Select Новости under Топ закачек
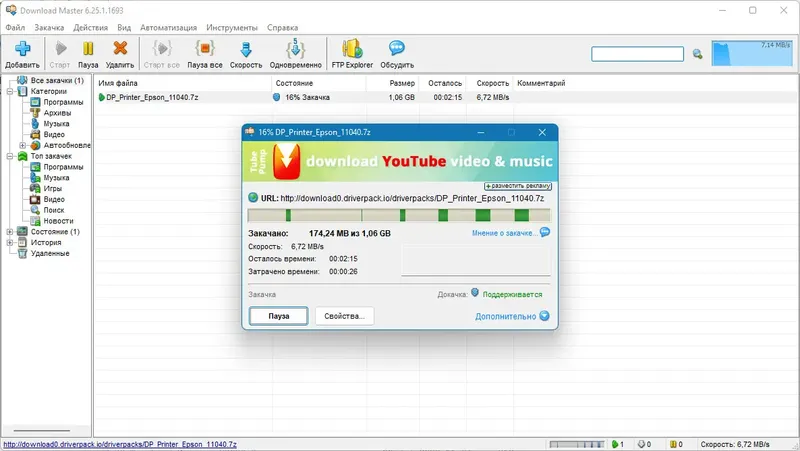The height and width of the screenshot is (451, 800). tap(58, 221)
